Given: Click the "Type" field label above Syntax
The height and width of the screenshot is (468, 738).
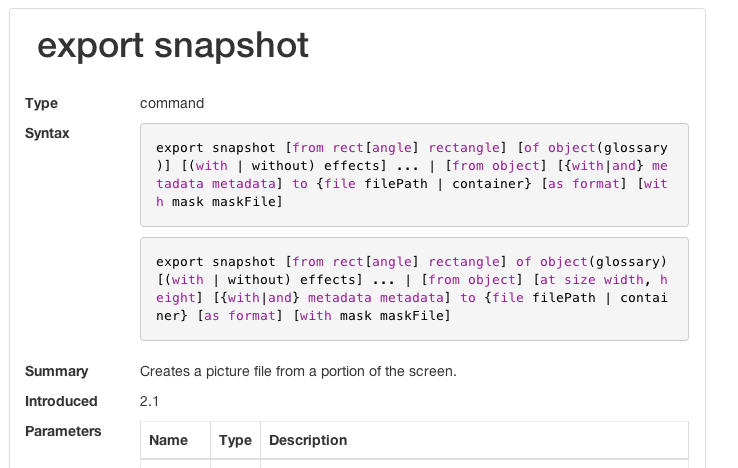Looking at the screenshot, I should click(41, 103).
